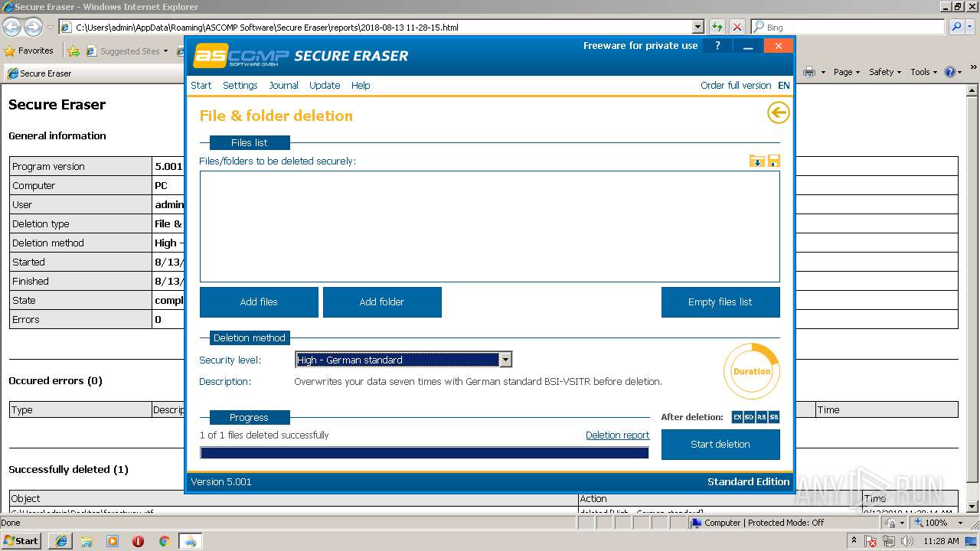Click the Add to Favorites bar star icon
This screenshot has width=980, height=551.
point(73,51)
